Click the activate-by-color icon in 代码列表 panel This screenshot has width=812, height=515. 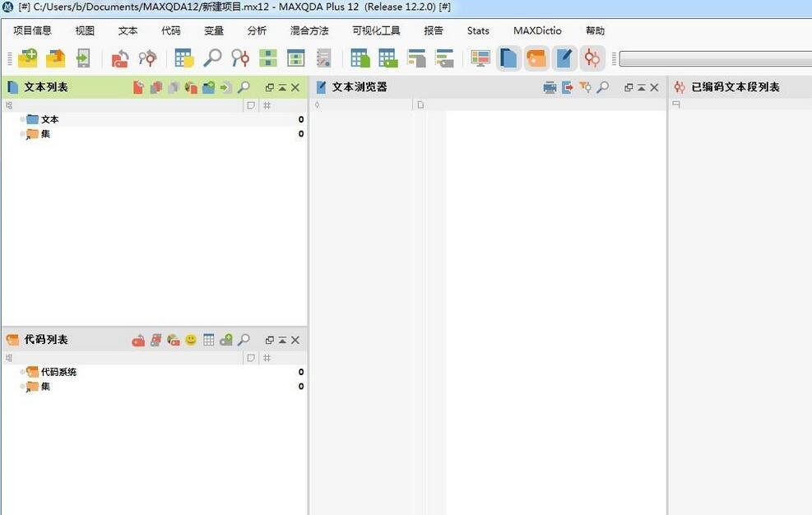(173, 341)
